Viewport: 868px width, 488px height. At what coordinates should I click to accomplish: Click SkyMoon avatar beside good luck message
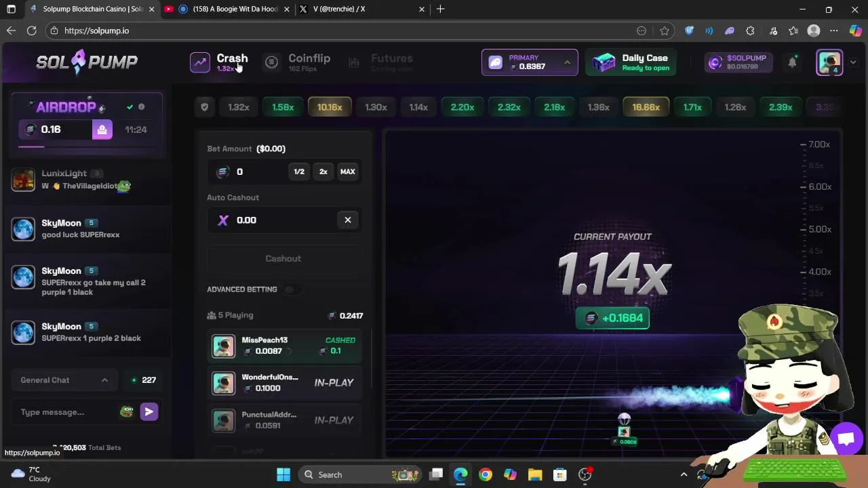tap(23, 228)
